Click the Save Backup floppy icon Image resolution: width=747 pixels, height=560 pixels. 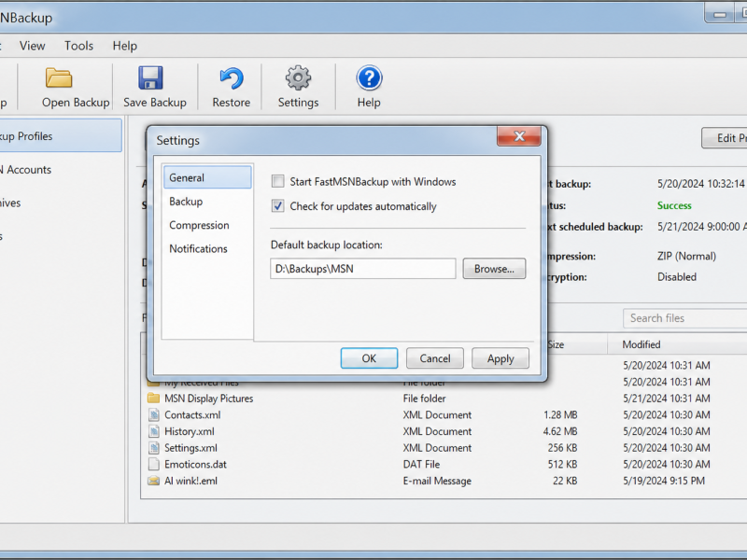click(150, 78)
